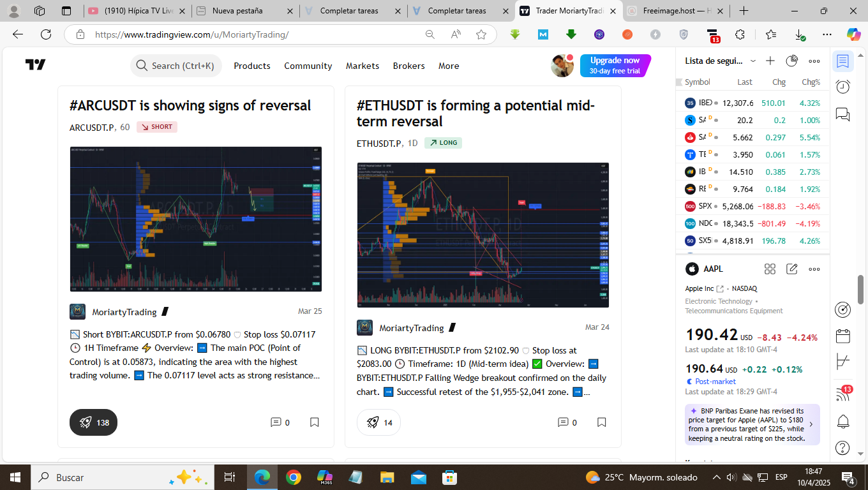This screenshot has width=868, height=490.
Task: Switch to the Nueva pestaña tab
Action: tap(245, 11)
